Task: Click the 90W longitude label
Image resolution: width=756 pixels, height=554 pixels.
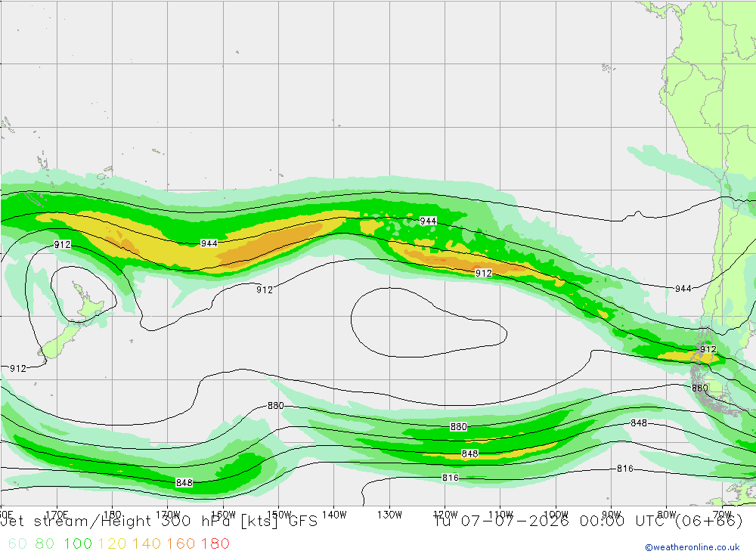Action: pos(611,515)
